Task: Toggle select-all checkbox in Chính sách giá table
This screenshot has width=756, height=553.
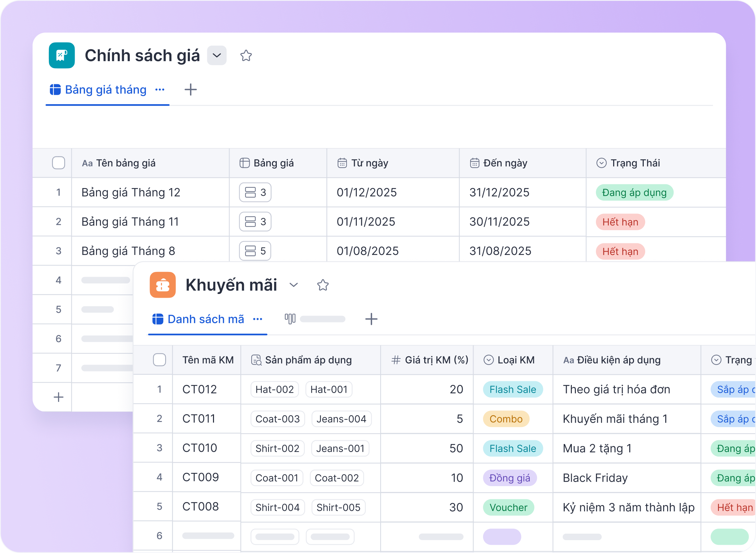Action: pyautogui.click(x=58, y=163)
